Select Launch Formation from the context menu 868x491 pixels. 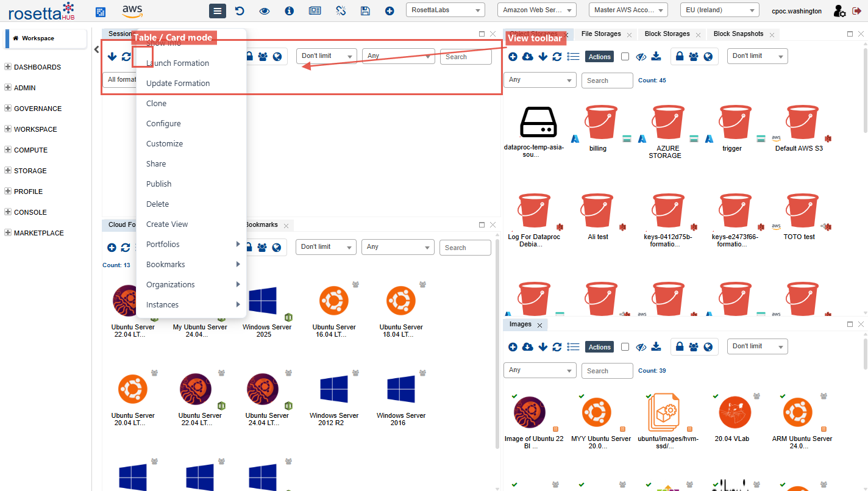177,63
